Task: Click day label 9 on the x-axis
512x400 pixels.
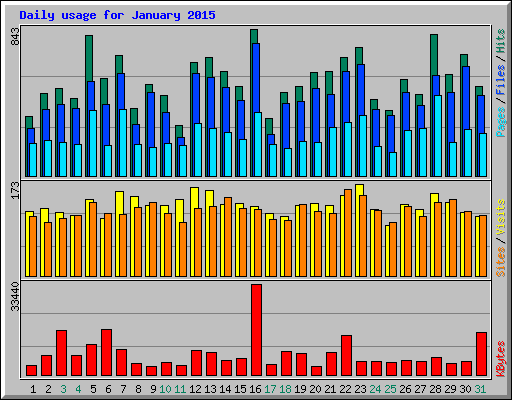Action: pos(153,389)
